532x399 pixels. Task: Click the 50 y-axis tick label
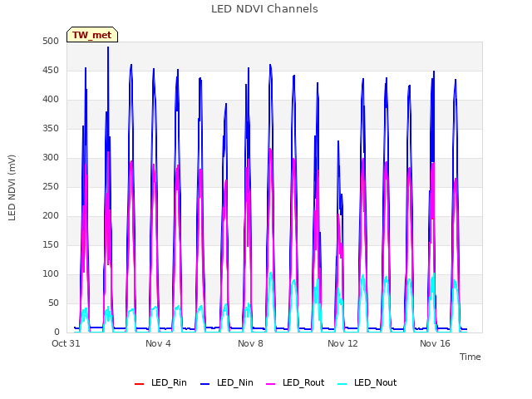point(53,303)
